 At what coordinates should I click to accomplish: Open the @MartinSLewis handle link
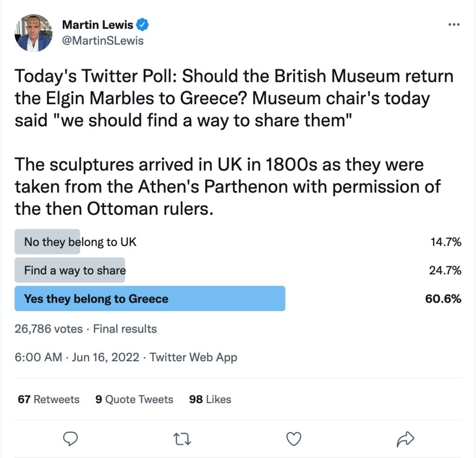(102, 40)
